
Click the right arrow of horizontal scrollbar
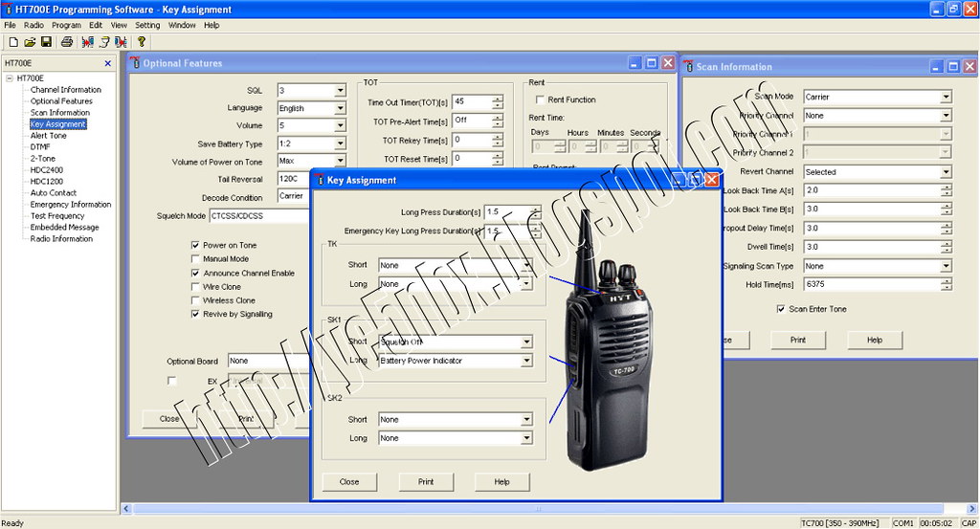[x=972, y=508]
